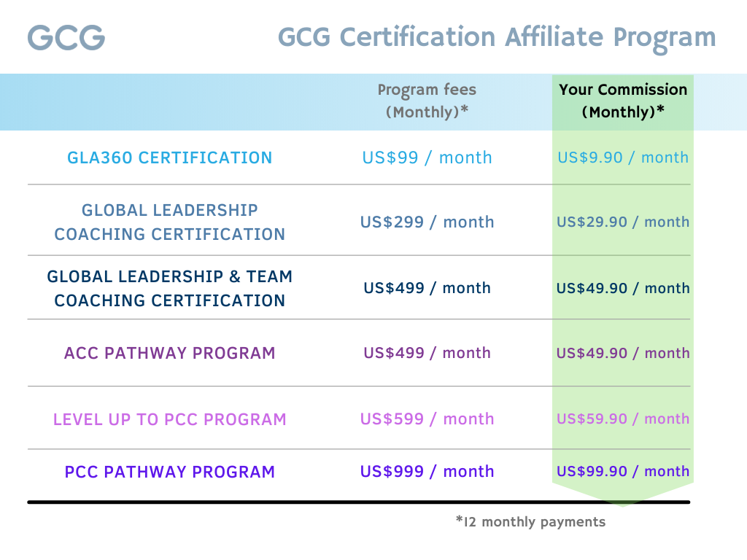This screenshot has height=560, width=747.
Task: Open the GLA360 Certification row label
Action: (x=169, y=157)
